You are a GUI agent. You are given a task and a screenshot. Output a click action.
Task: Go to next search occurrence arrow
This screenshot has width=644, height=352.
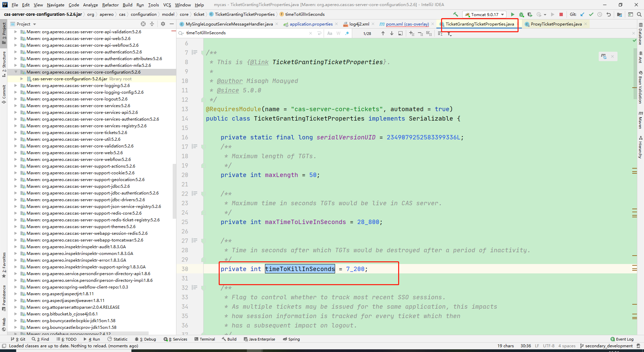point(391,33)
